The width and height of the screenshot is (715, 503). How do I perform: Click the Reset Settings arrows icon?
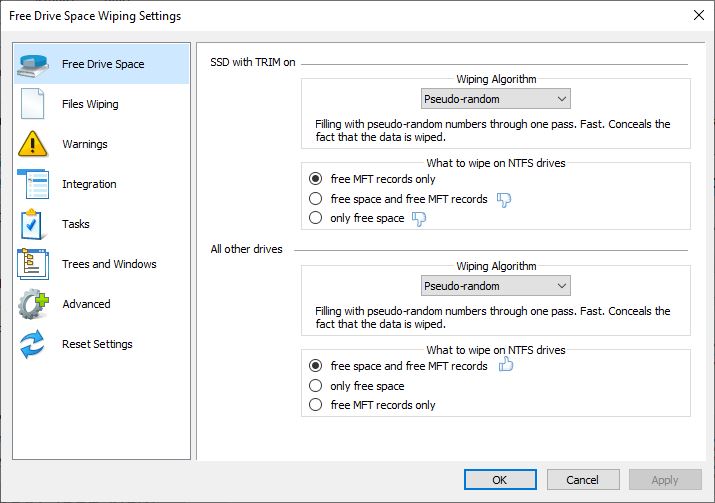(32, 344)
